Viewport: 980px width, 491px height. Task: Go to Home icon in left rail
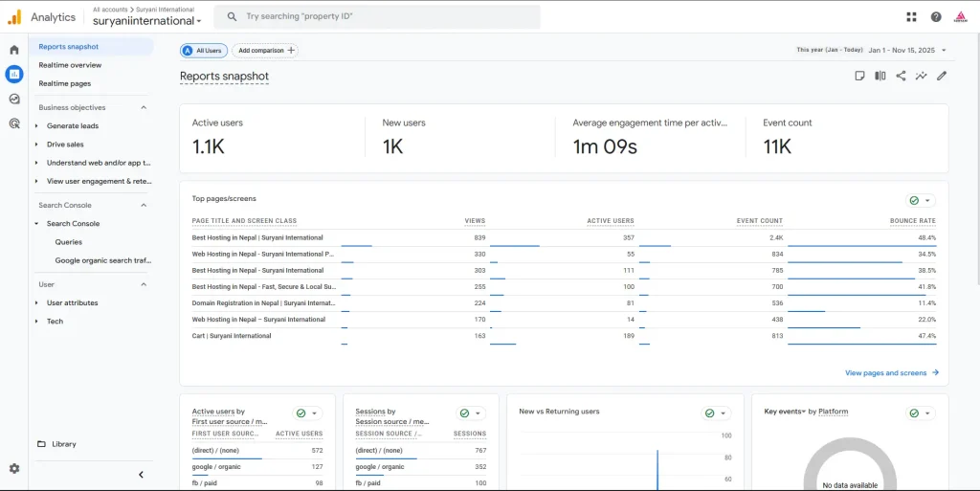14,50
